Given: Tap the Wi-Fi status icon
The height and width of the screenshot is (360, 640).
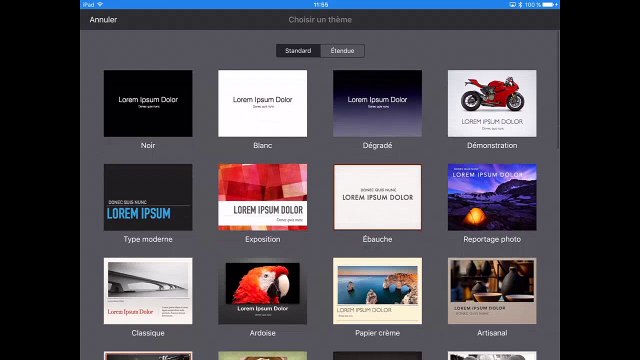Looking at the screenshot, I should coord(100,4).
